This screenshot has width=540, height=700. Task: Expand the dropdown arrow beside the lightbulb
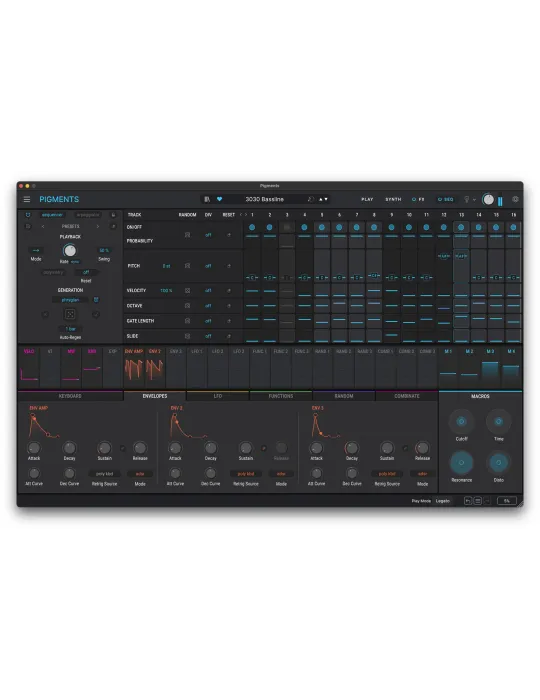(474, 200)
